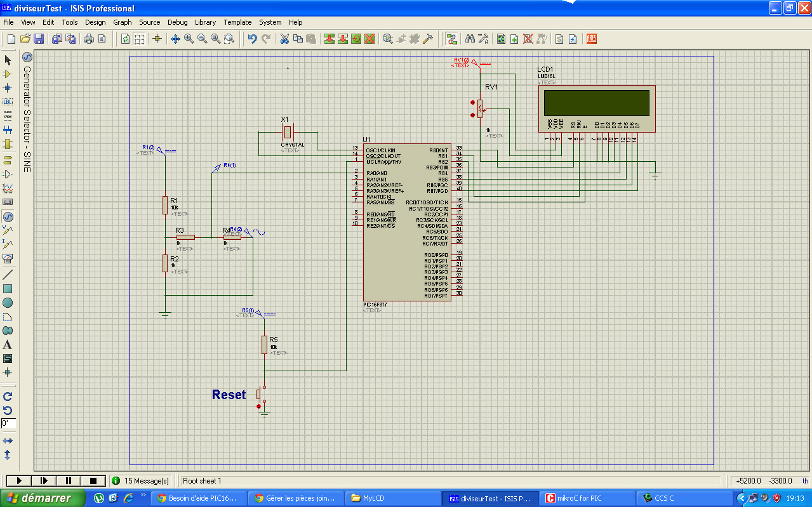This screenshot has width=812, height=507.
Task: Select the Component mode tool
Action: (x=8, y=74)
